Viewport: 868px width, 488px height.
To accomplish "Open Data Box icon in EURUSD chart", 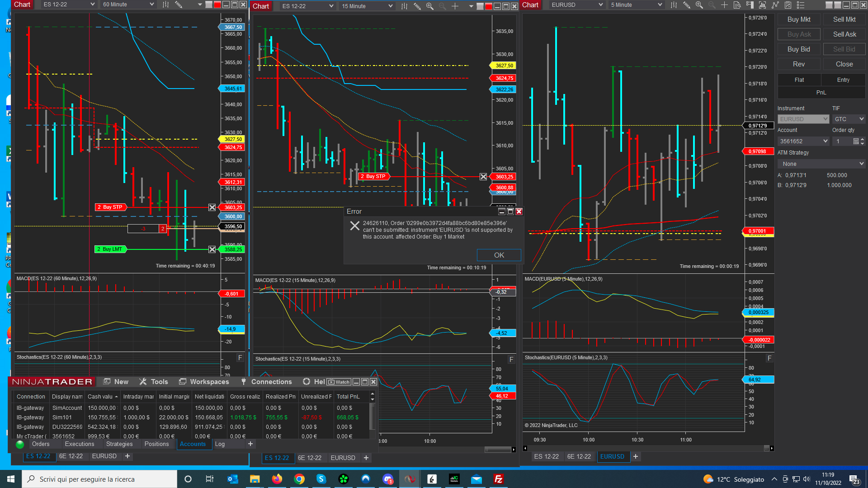I will coord(737,5).
